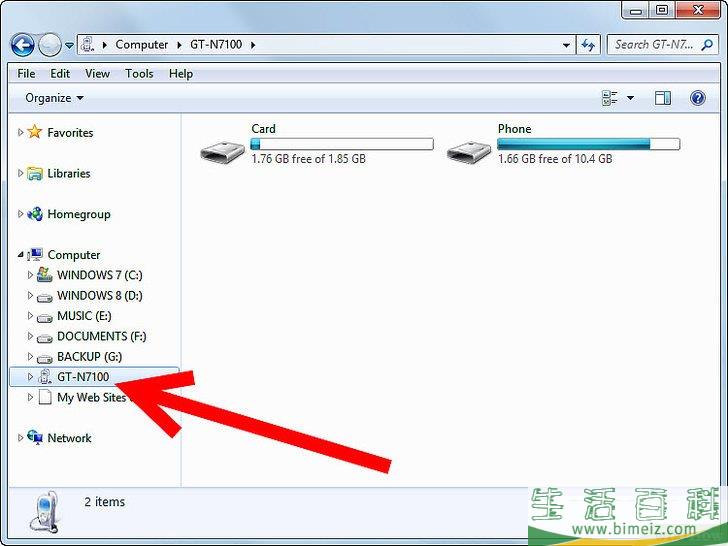Open the Phone storage drive icon
The height and width of the screenshot is (546, 728).
click(x=469, y=152)
